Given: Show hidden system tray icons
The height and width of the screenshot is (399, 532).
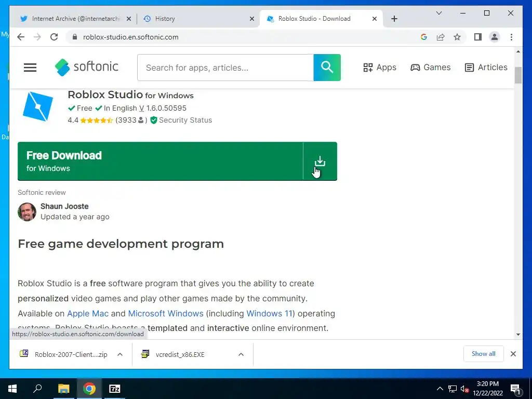Looking at the screenshot, I should pyautogui.click(x=440, y=389).
